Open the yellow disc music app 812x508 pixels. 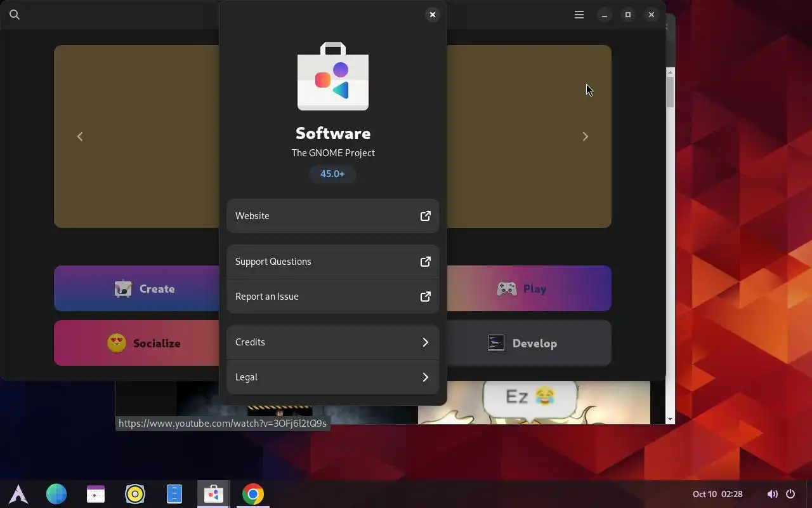tap(135, 494)
